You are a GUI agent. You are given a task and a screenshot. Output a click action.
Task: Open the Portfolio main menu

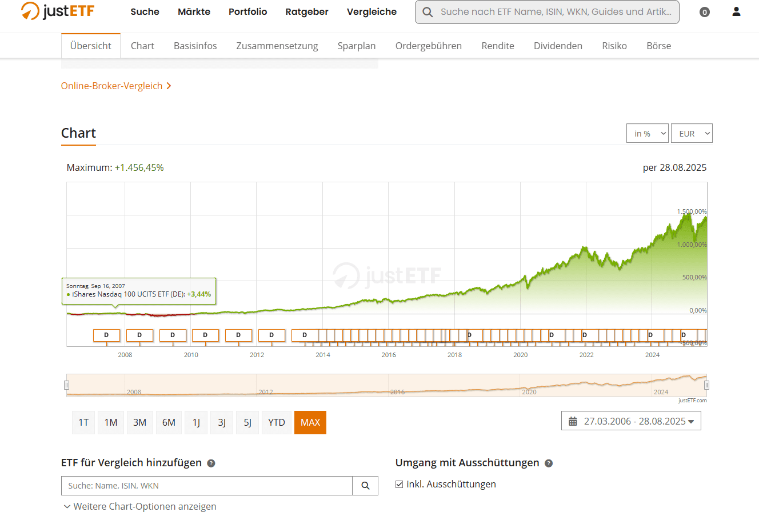pos(247,11)
